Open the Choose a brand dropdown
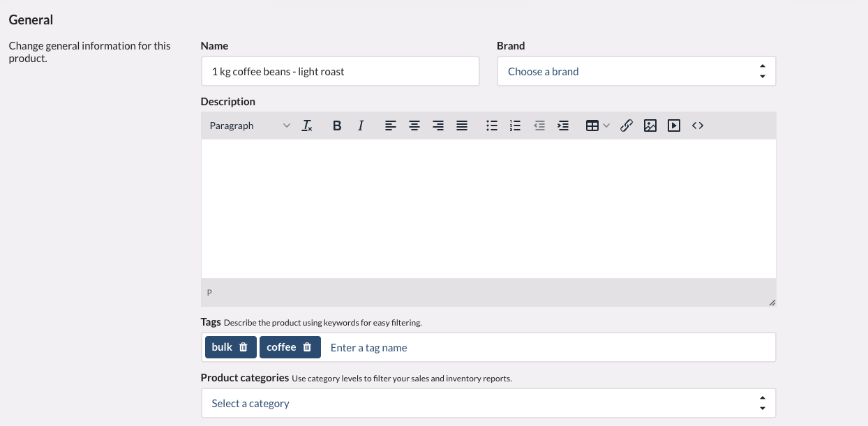This screenshot has width=868, height=426. 636,71
